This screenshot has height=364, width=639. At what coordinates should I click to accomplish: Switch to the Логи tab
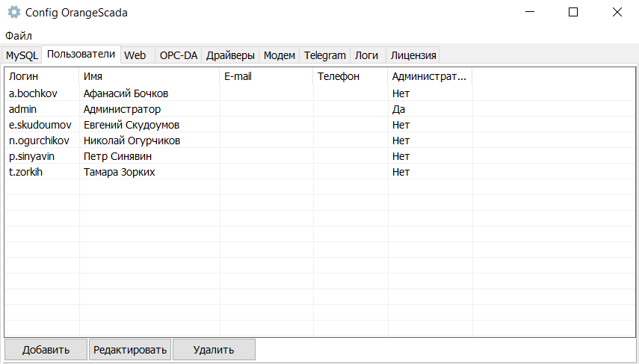[366, 55]
